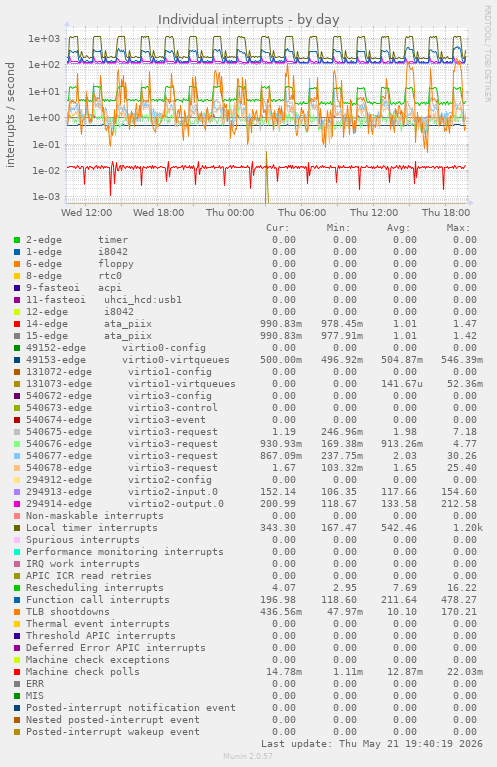Click the orange 6-edge floppy legend swatch

tap(17, 264)
